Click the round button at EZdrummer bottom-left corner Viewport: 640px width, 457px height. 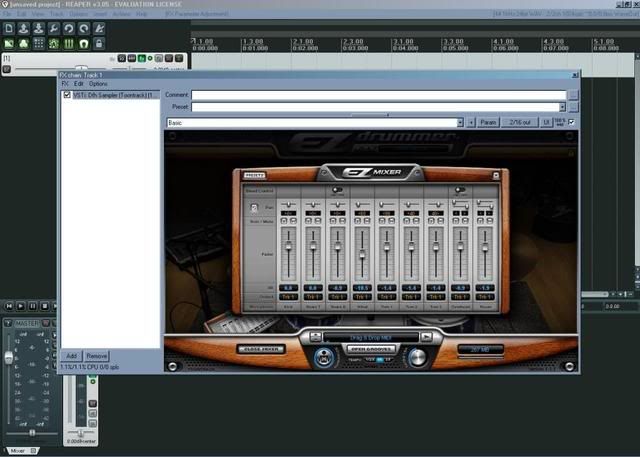click(173, 366)
